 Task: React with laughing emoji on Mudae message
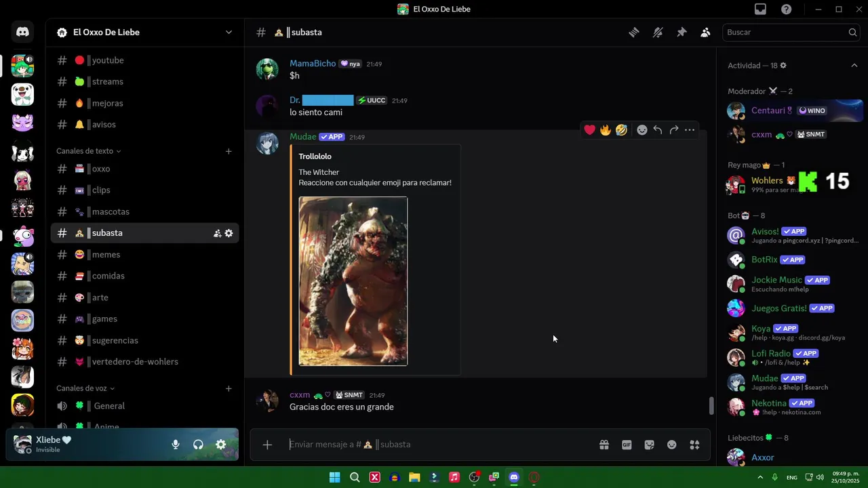pyautogui.click(x=621, y=130)
